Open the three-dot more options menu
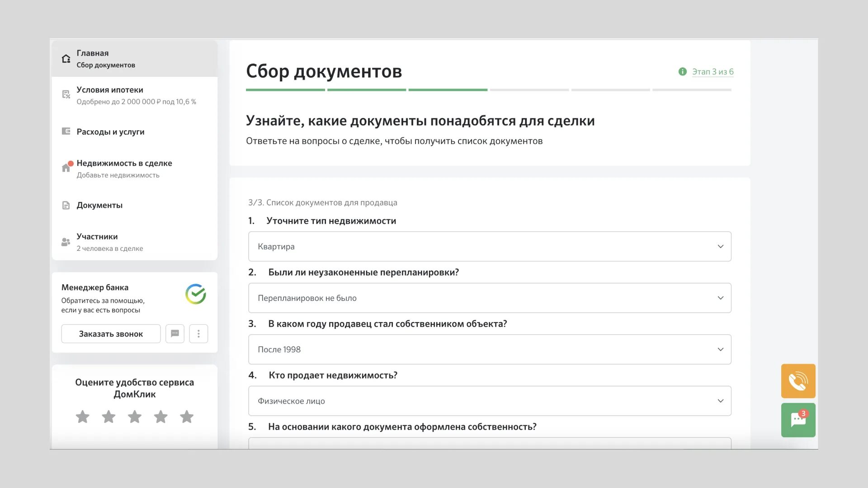Image resolution: width=868 pixels, height=488 pixels. click(198, 333)
